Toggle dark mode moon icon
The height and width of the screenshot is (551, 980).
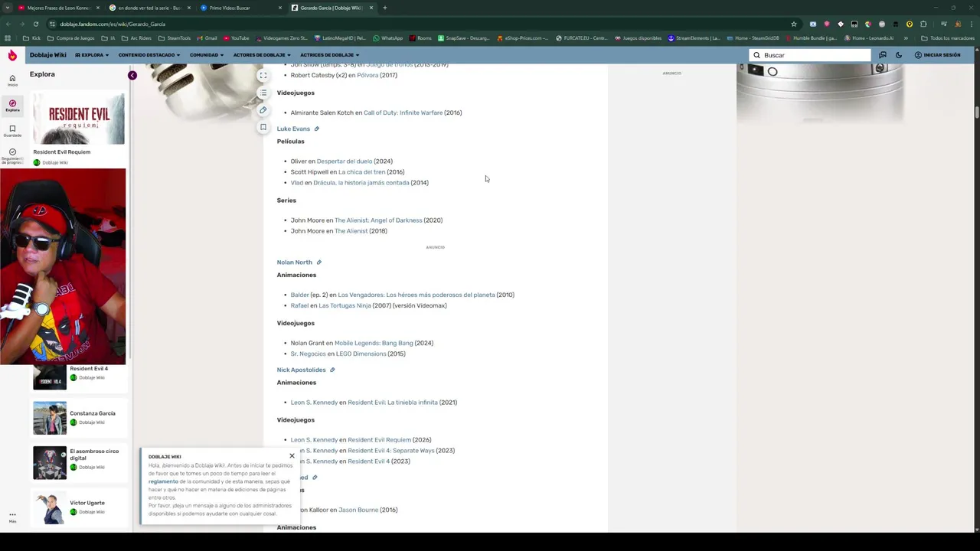[x=899, y=55]
